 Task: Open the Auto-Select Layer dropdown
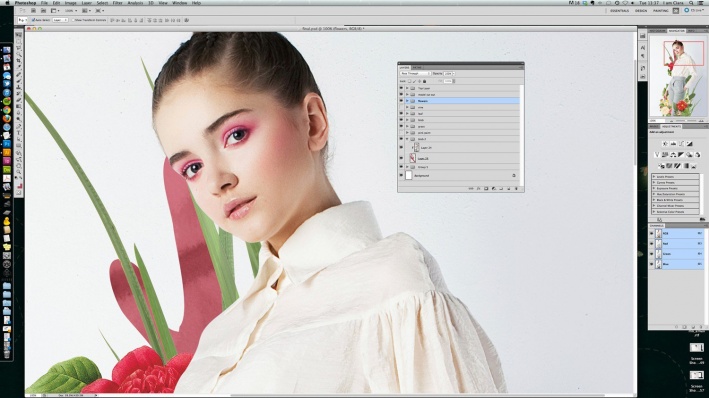coord(60,20)
